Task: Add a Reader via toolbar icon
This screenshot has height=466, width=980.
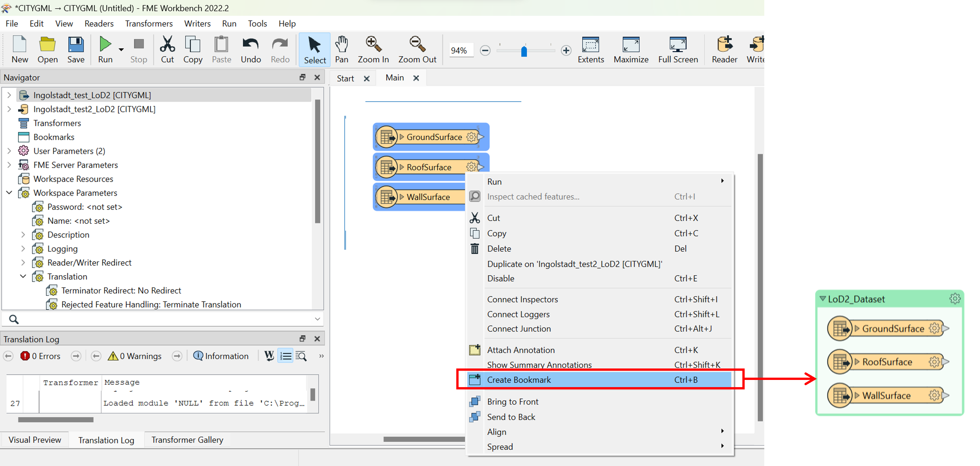Action: (724, 49)
